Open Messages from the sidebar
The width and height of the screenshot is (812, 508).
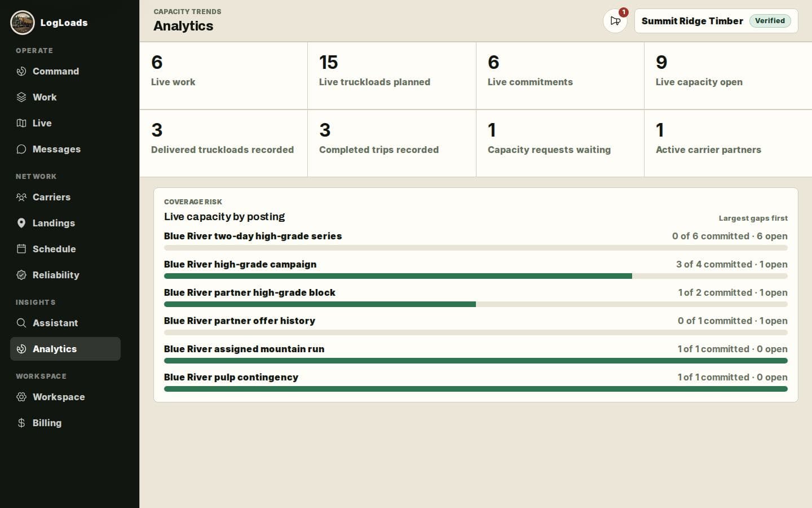coord(65,149)
